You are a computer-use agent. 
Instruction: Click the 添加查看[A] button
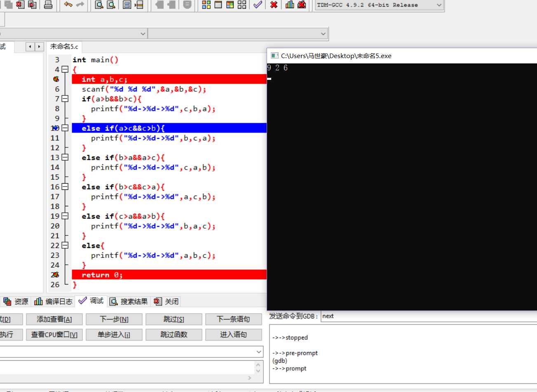click(x=54, y=319)
